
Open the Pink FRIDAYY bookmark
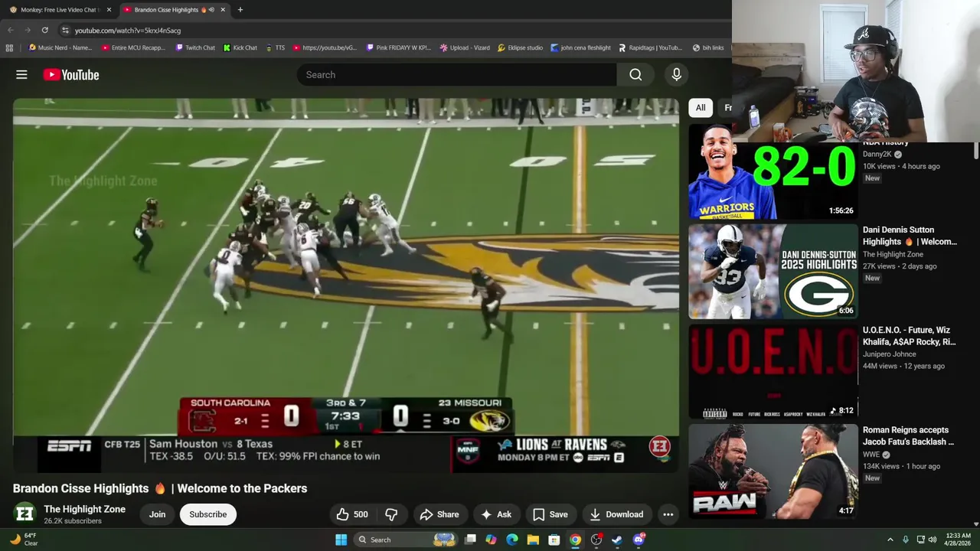coord(399,47)
